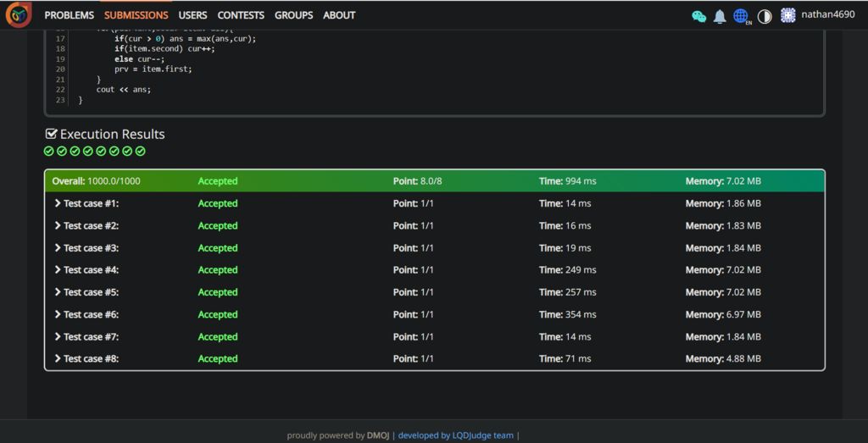Follow the DMOJ link in footer
The width and height of the screenshot is (868, 443).
click(x=377, y=435)
